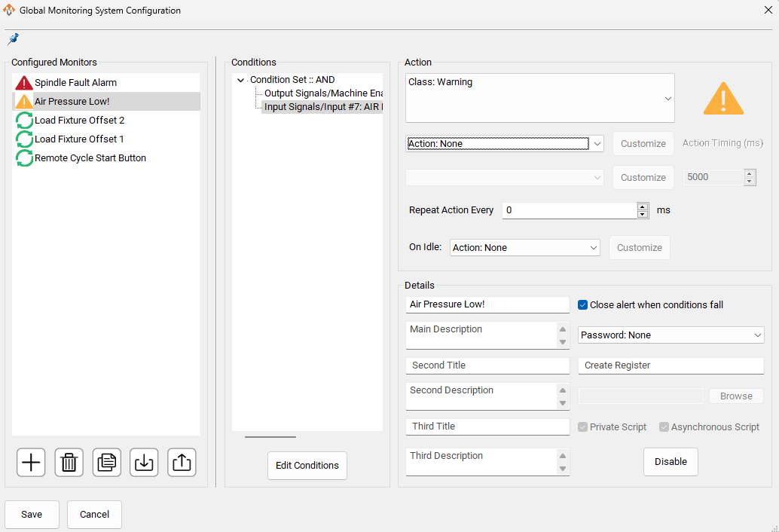Click the import monitors icon

144,462
